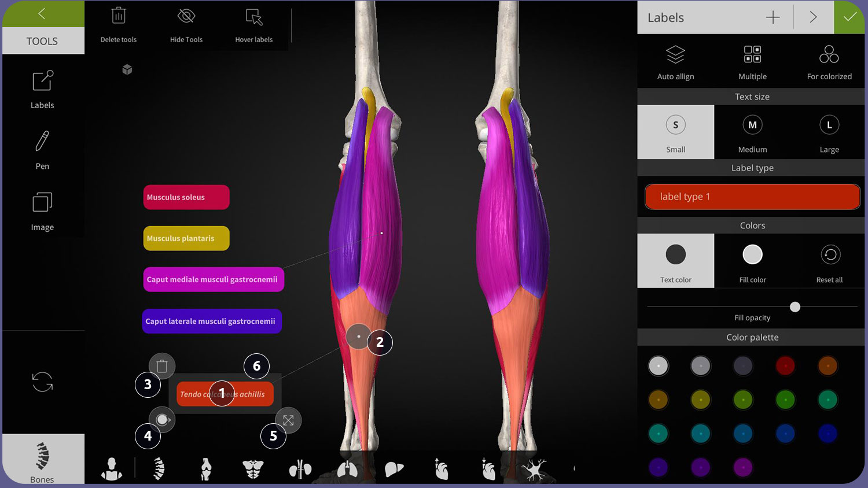
Task: Open the Labels tool in sidebar
Action: click(x=42, y=88)
